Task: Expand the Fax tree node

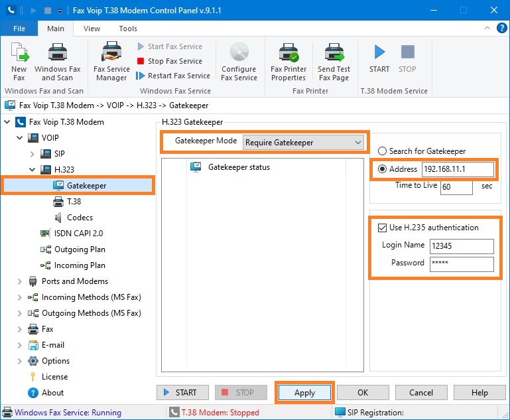Action: point(19,329)
